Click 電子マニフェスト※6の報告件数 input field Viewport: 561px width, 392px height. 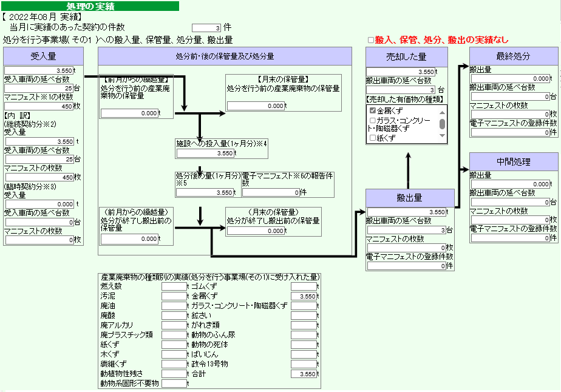[x=271, y=192]
